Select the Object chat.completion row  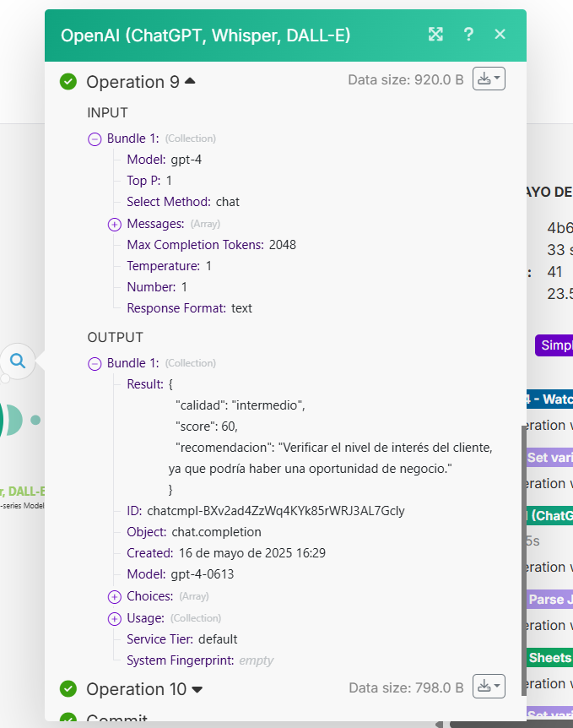[x=194, y=532]
